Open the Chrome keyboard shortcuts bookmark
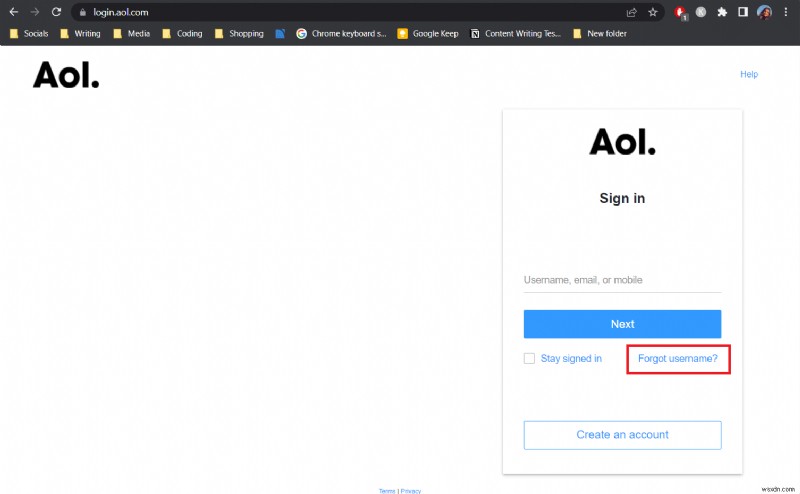The height and width of the screenshot is (494, 800). click(x=341, y=34)
